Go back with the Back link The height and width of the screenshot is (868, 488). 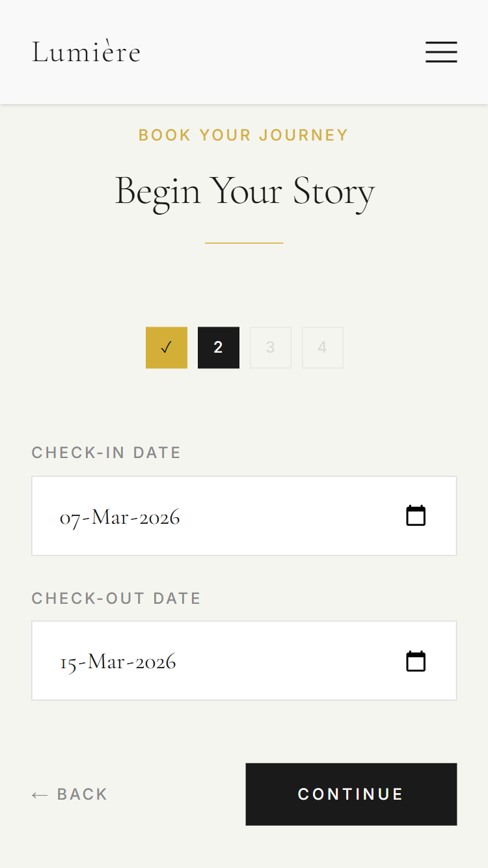(70, 794)
